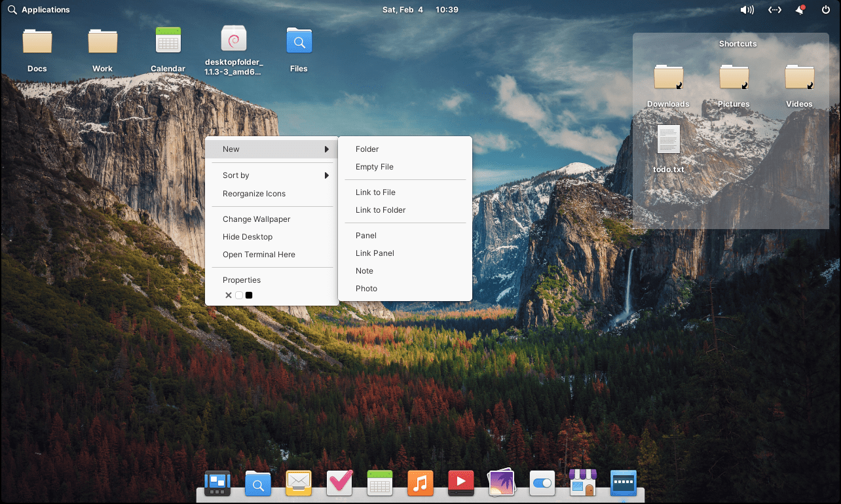Open the Mail app in dock

[299, 484]
